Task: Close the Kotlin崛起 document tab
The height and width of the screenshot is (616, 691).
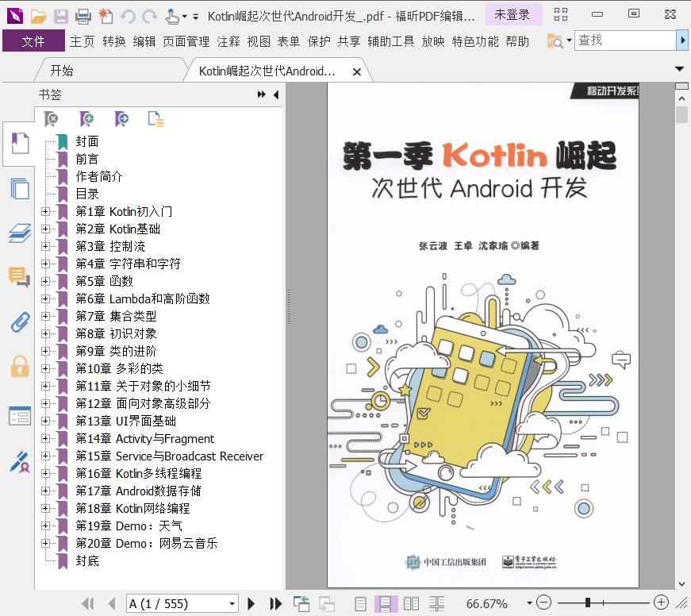Action: point(357,71)
